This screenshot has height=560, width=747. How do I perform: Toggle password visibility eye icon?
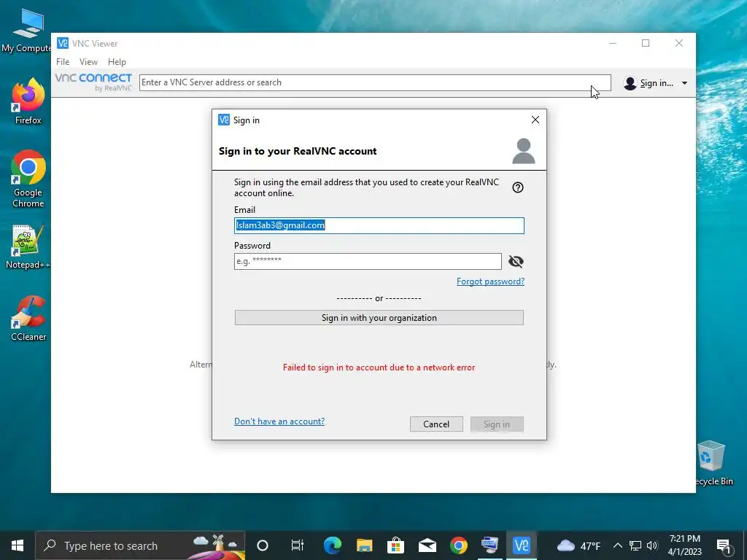pos(516,262)
